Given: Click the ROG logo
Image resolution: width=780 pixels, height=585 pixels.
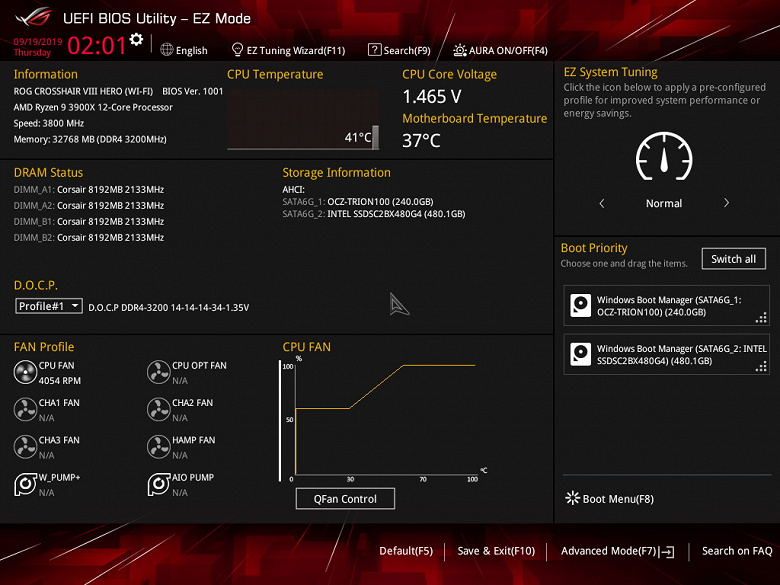Looking at the screenshot, I should (x=34, y=16).
